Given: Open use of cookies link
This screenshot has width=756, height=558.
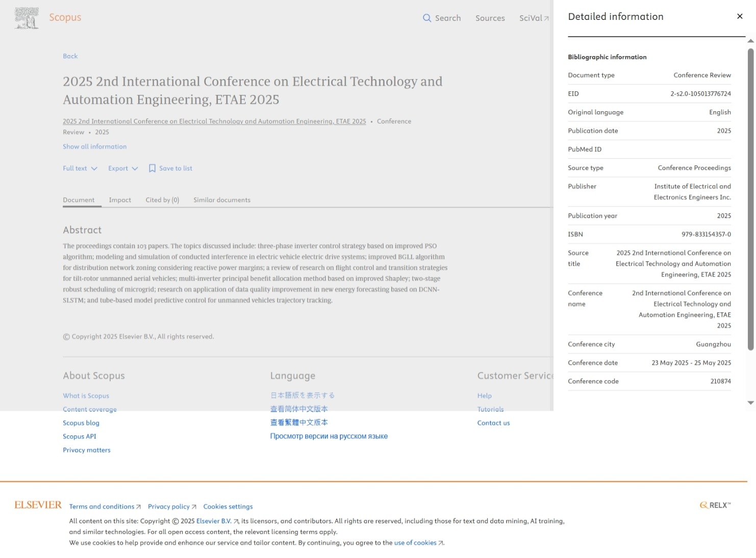Looking at the screenshot, I should click(419, 543).
